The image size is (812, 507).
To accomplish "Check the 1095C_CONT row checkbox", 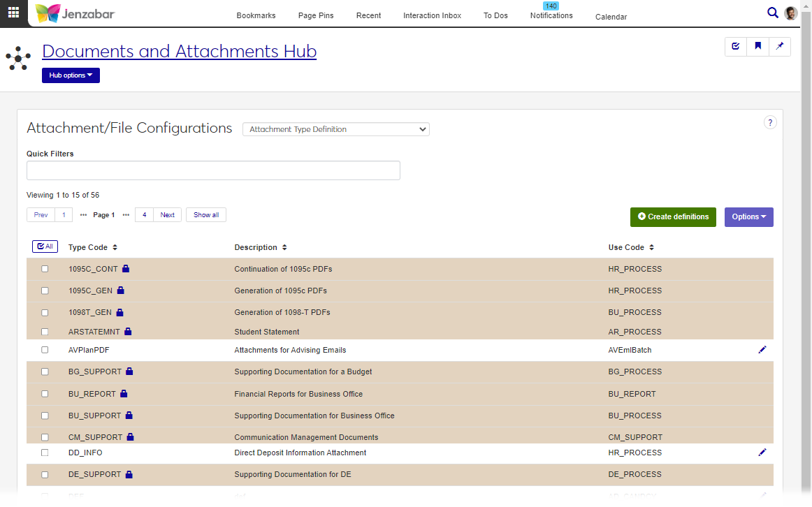I will click(45, 269).
